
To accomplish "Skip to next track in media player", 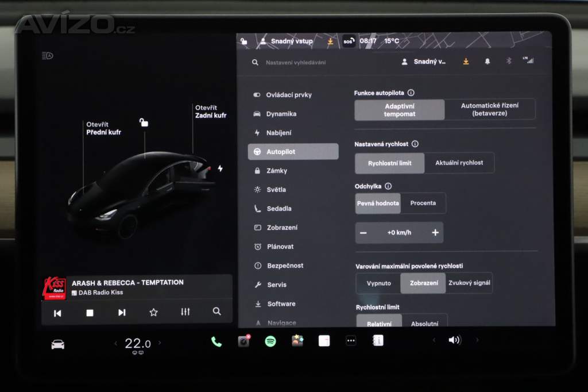I will click(x=122, y=313).
